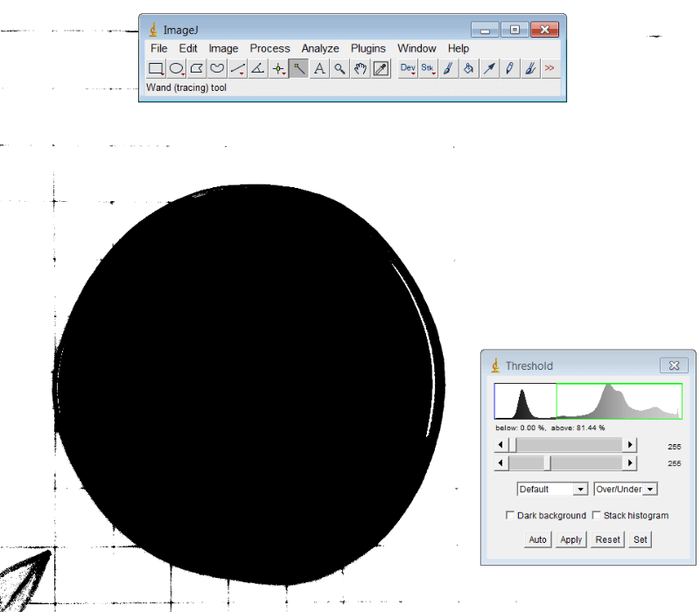
Task: Check the Stack histogram option
Action: coord(596,515)
